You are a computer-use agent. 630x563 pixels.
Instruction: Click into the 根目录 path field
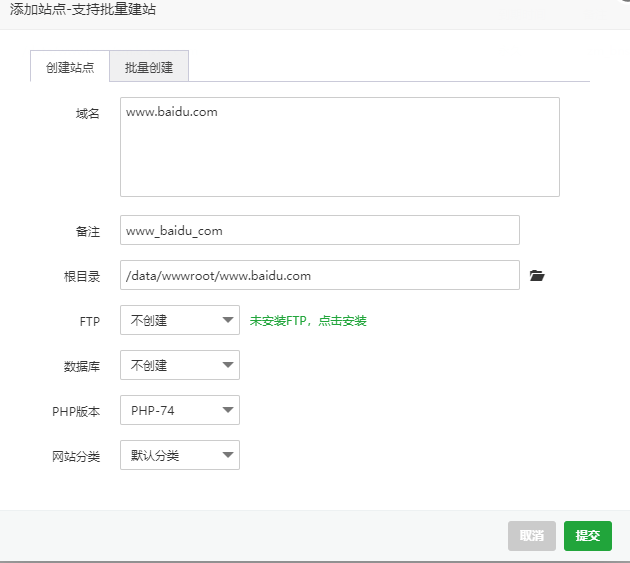320,275
